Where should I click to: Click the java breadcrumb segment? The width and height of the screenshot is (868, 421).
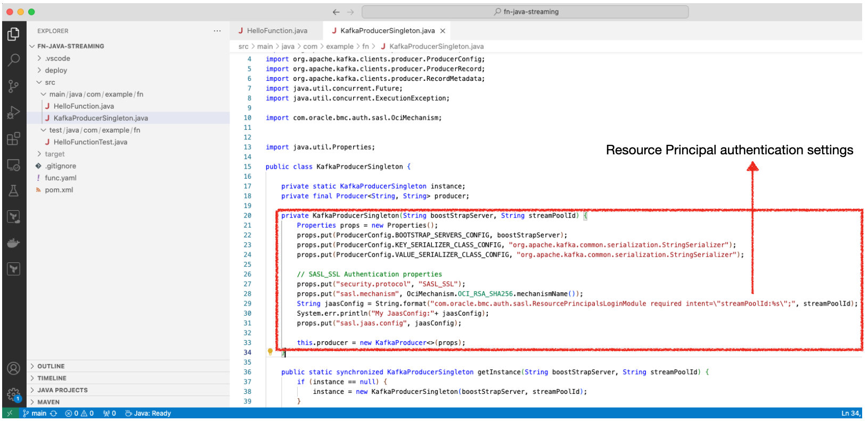tap(288, 47)
